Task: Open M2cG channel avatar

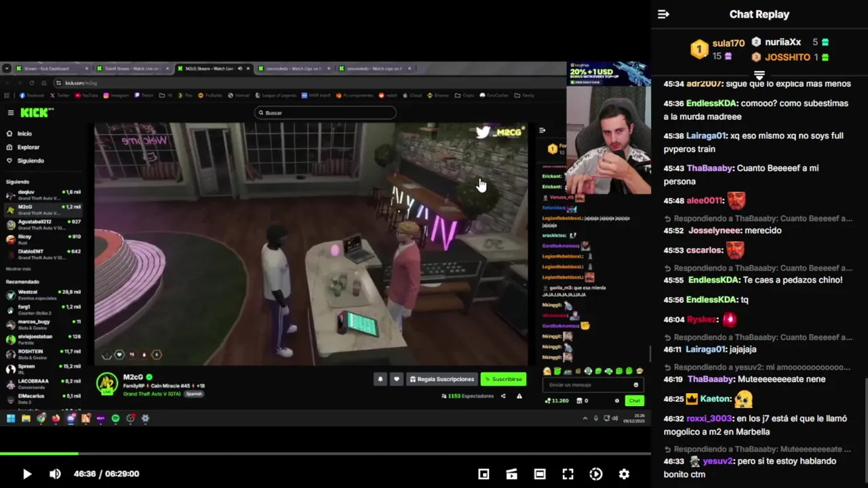Action: [107, 384]
